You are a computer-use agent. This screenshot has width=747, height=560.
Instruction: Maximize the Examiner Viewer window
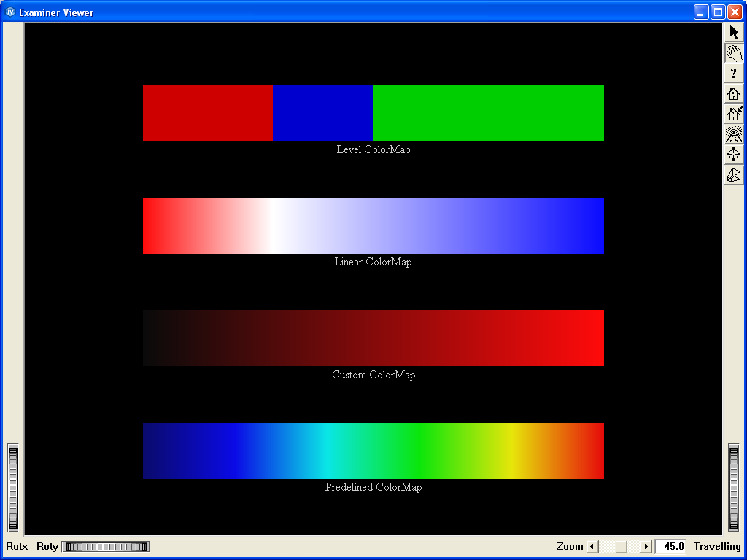718,12
